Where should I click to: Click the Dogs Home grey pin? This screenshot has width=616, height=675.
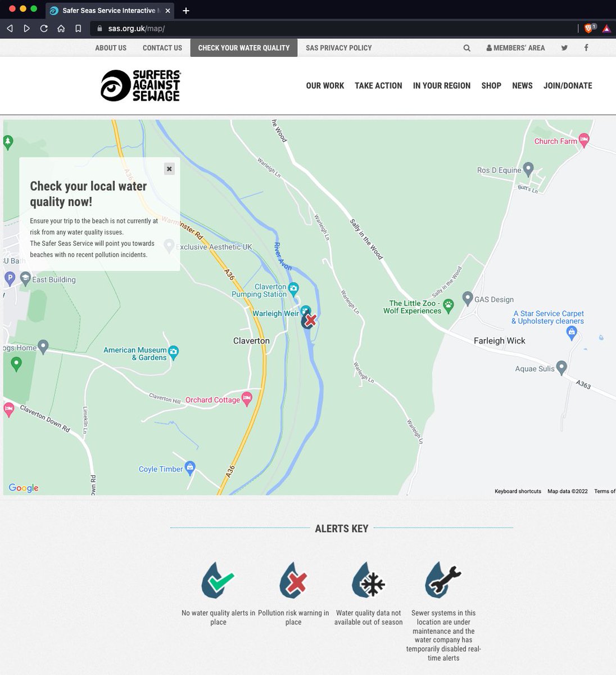43,346
